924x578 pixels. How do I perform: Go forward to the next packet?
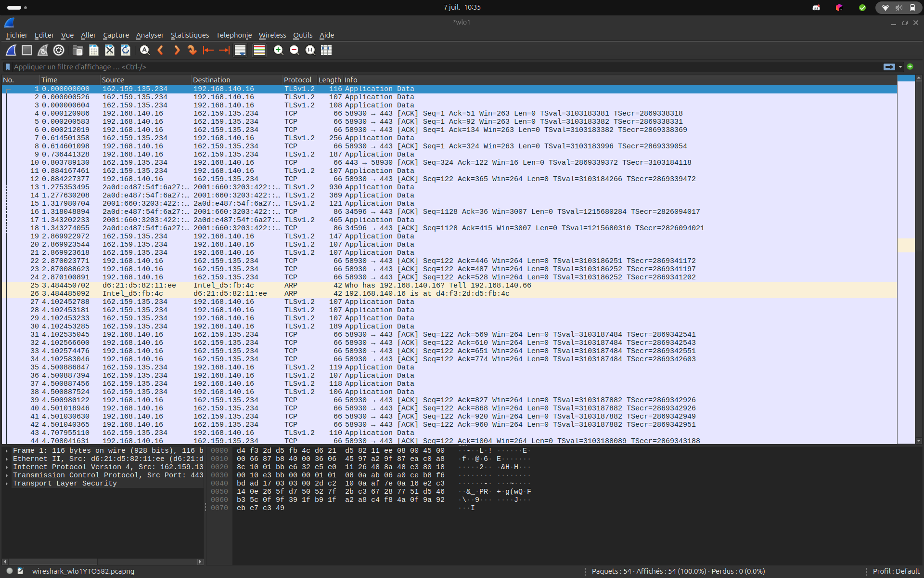pyautogui.click(x=177, y=50)
